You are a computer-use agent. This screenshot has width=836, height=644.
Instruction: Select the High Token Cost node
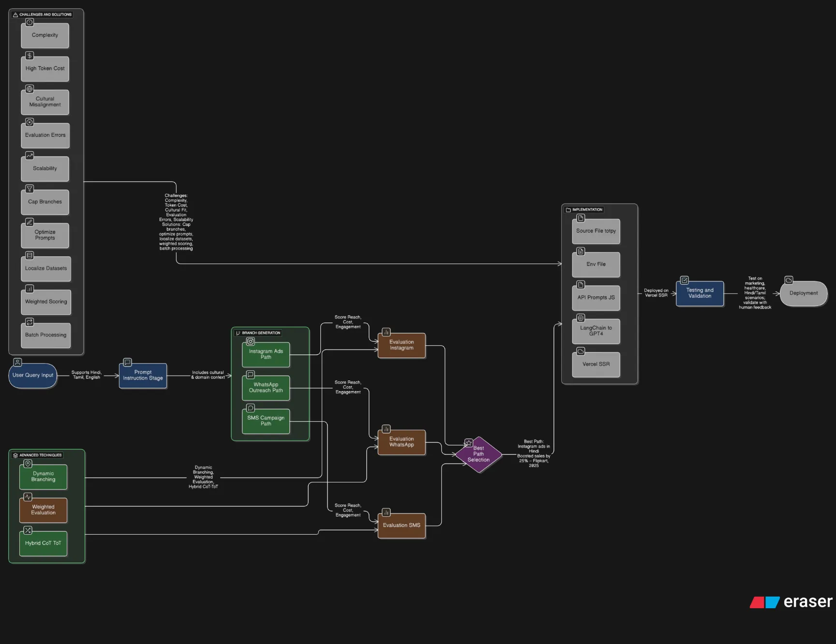(45, 69)
